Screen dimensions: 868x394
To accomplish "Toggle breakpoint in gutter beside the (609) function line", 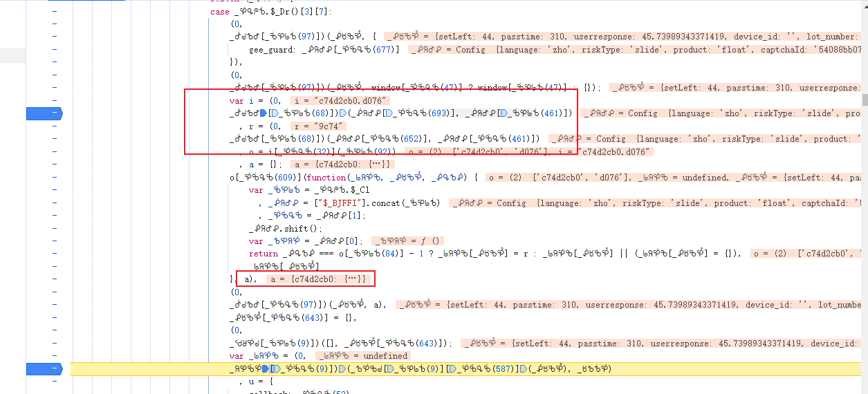I will [x=54, y=178].
